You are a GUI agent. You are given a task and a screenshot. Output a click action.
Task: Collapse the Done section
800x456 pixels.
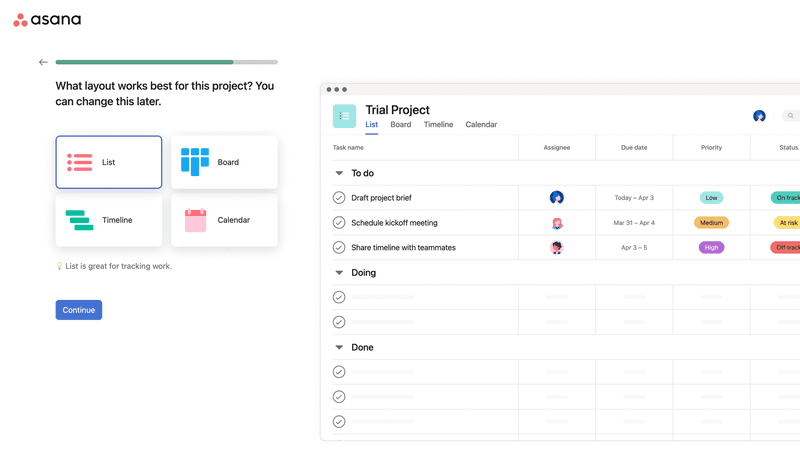(339, 348)
